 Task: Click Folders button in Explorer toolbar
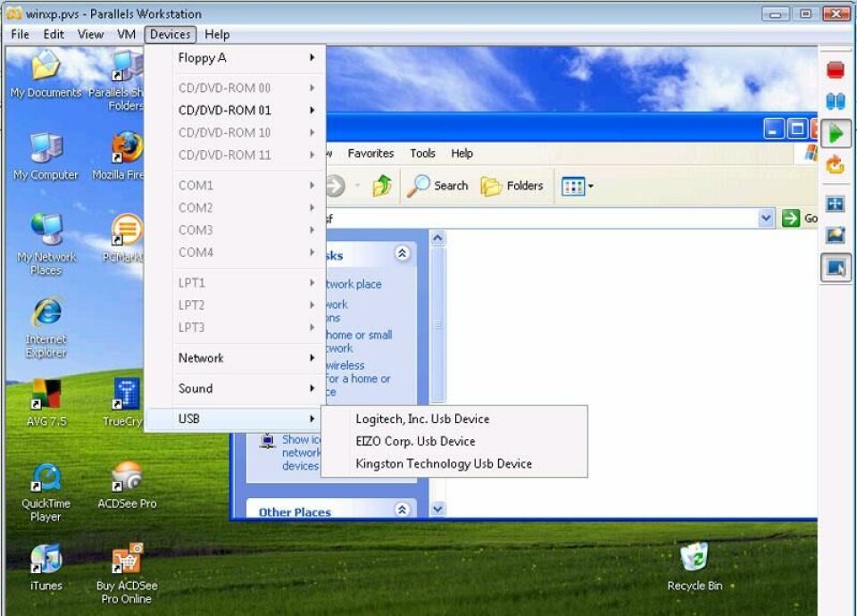coord(512,186)
